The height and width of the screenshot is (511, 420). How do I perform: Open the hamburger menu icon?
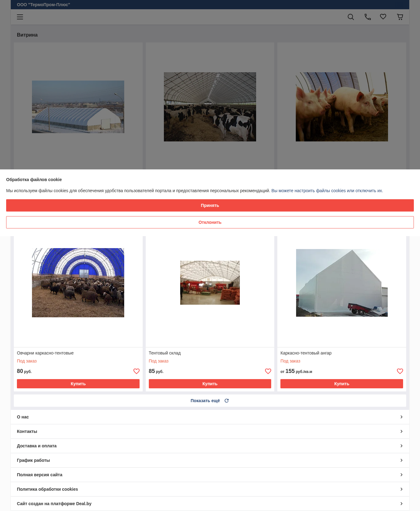(x=20, y=17)
